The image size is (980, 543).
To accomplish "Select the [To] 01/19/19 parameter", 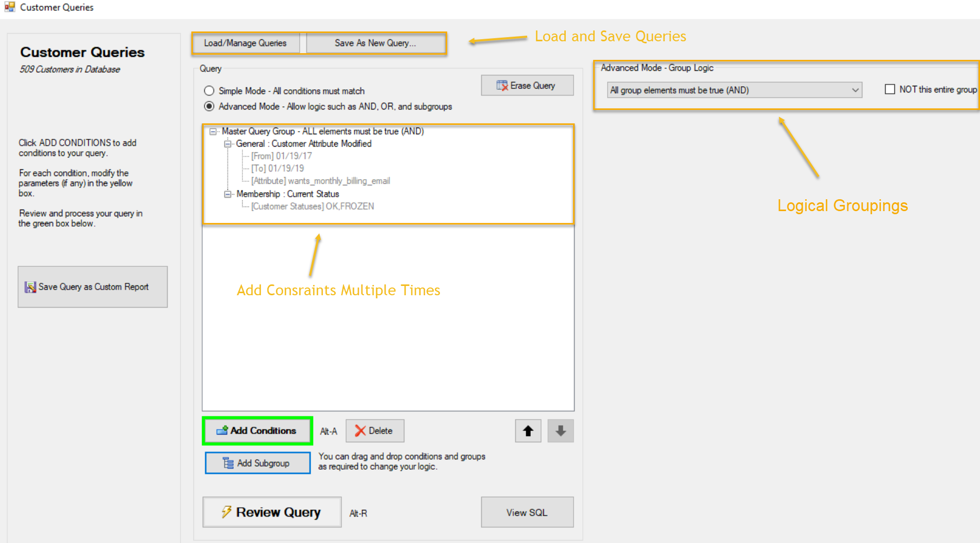I will tap(277, 168).
